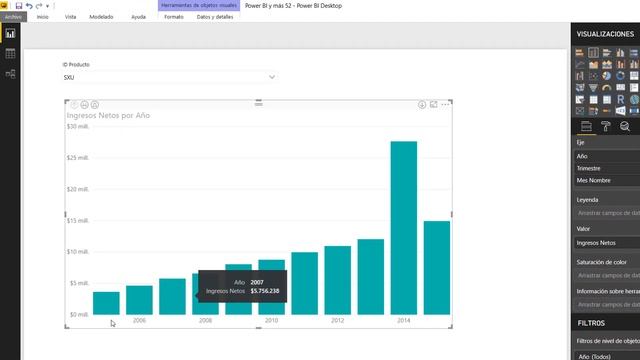Image resolution: width=640 pixels, height=360 pixels.
Task: Open the Datos y detalles tab
Action: tap(215, 17)
